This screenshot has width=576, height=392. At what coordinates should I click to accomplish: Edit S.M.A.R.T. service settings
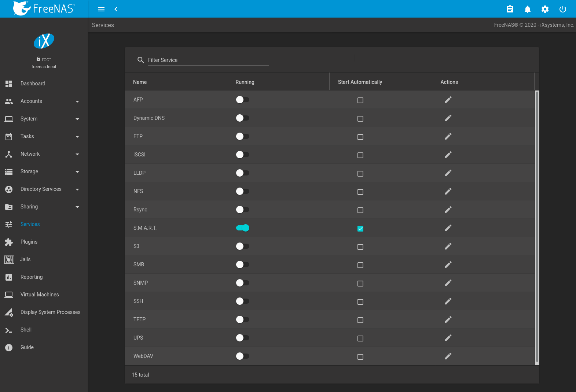pyautogui.click(x=448, y=228)
